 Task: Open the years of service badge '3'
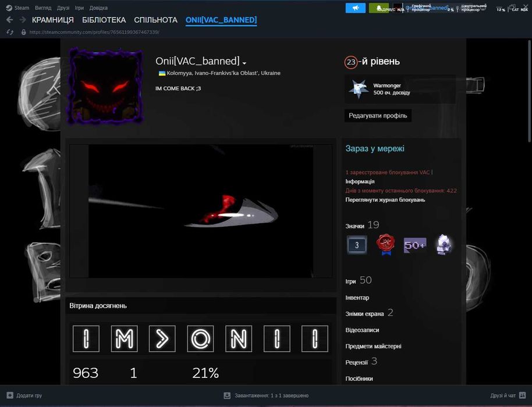357,245
